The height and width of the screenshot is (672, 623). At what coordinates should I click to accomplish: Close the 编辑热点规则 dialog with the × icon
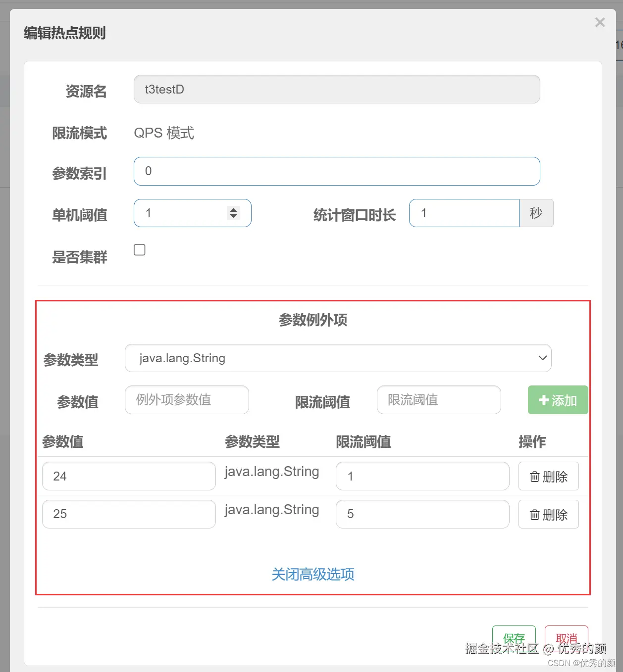(x=600, y=22)
